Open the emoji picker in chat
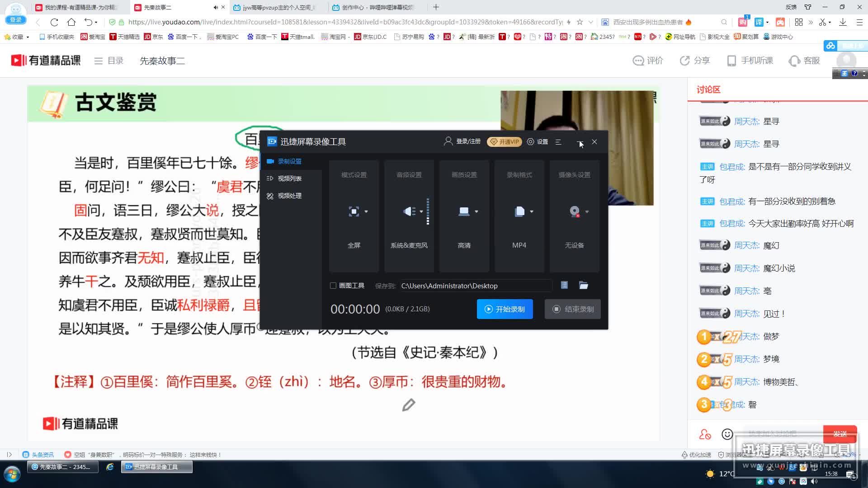This screenshot has width=868, height=488. pyautogui.click(x=727, y=434)
